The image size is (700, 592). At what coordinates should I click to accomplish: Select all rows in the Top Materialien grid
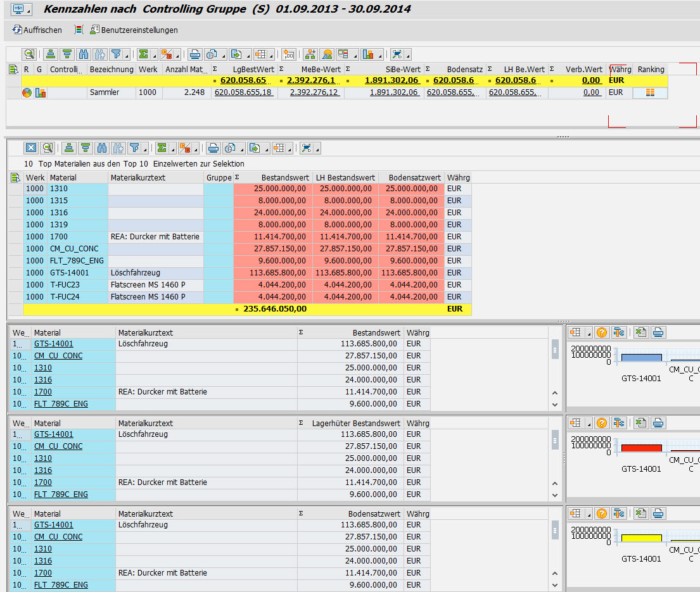[x=16, y=178]
